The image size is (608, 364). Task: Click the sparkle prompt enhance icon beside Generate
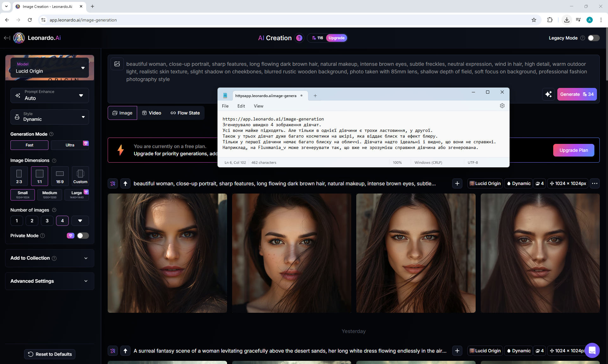[x=548, y=94]
